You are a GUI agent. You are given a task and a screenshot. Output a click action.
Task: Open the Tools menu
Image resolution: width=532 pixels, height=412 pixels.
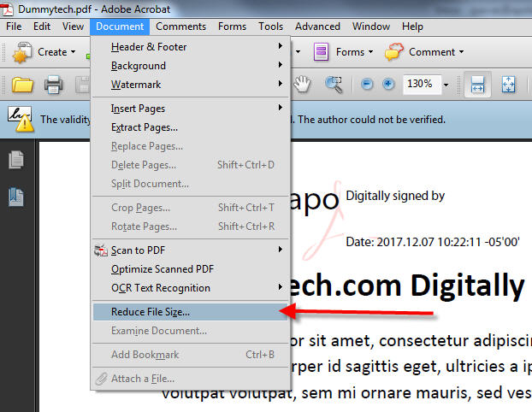(270, 26)
